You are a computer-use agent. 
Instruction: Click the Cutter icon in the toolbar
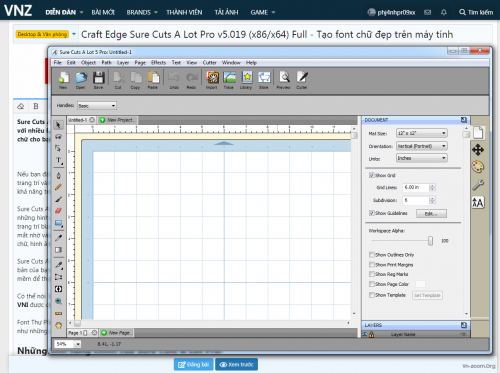(302, 78)
